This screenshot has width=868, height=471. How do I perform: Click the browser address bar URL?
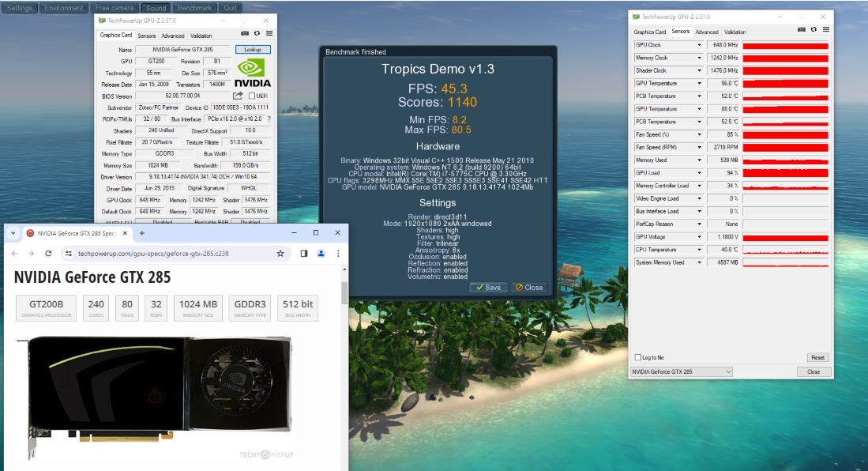point(153,253)
